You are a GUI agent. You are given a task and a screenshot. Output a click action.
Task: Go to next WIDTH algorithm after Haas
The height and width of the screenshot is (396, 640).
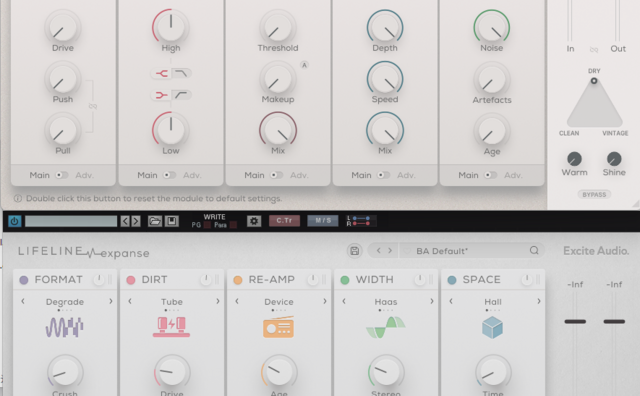click(x=431, y=301)
